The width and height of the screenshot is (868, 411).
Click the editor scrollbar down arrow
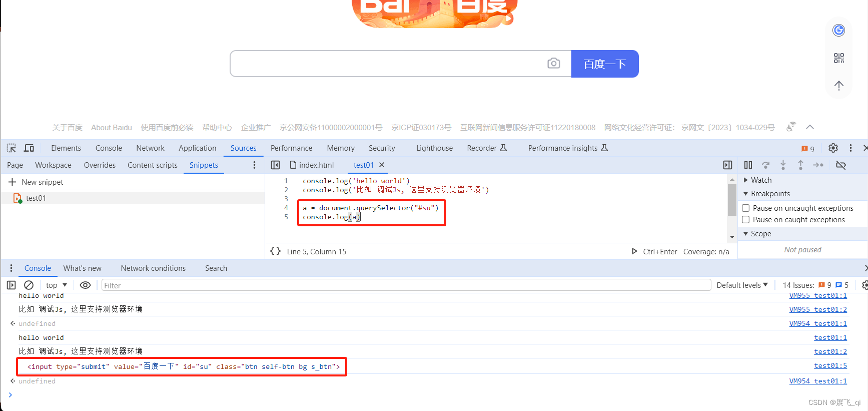point(732,237)
